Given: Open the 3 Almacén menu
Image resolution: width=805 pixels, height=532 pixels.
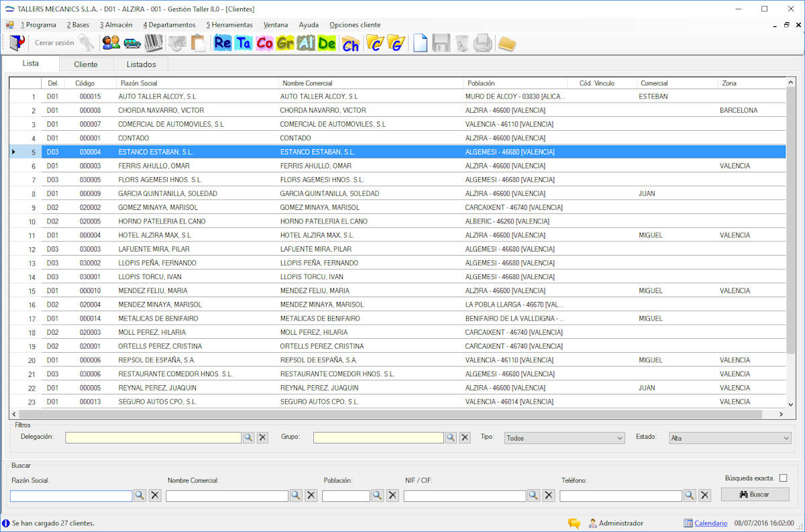Looking at the screenshot, I should click(116, 25).
